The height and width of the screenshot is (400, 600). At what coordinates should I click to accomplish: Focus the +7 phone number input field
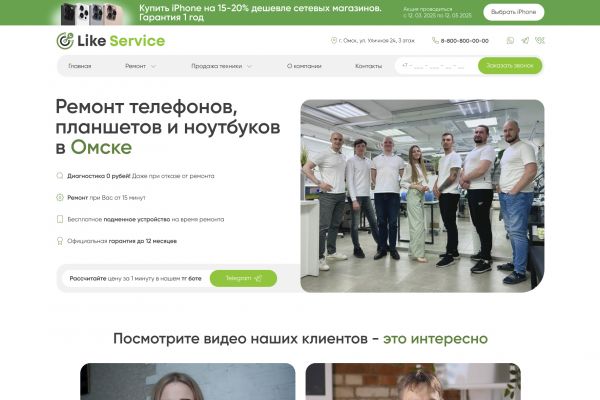pos(436,66)
